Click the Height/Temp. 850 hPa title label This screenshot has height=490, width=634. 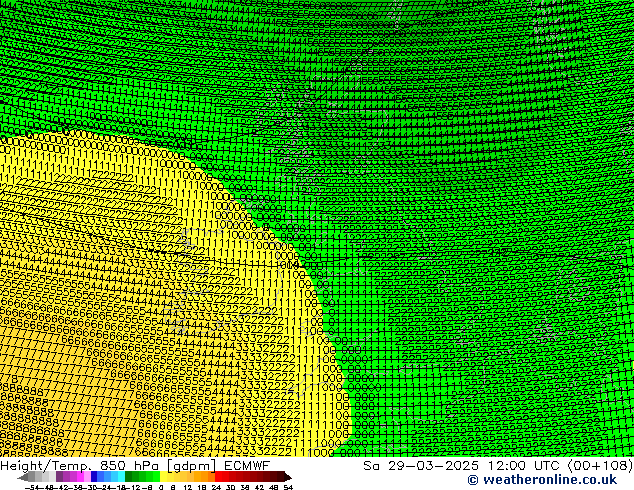point(88,465)
